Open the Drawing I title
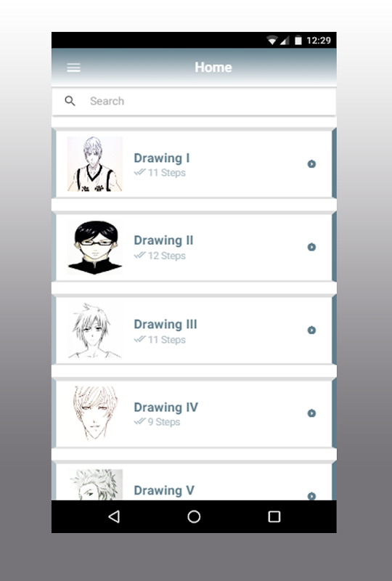Image resolution: width=392 pixels, height=581 pixels. pos(162,158)
